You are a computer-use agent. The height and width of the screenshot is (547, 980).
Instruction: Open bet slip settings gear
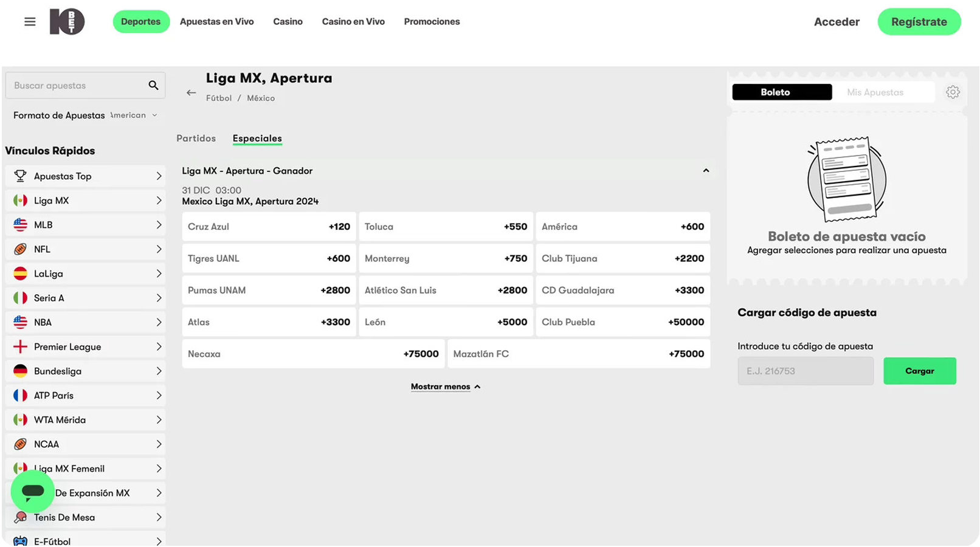[953, 92]
